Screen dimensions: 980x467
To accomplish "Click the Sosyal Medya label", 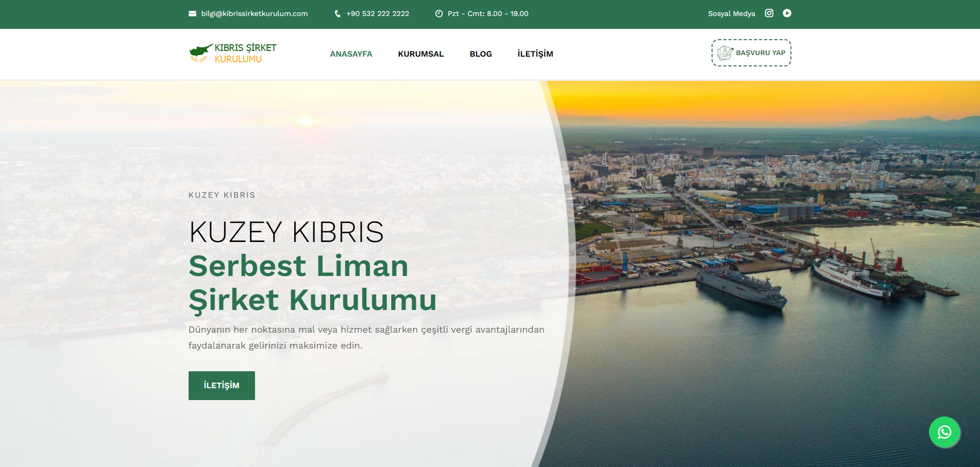I will pyautogui.click(x=732, y=14).
